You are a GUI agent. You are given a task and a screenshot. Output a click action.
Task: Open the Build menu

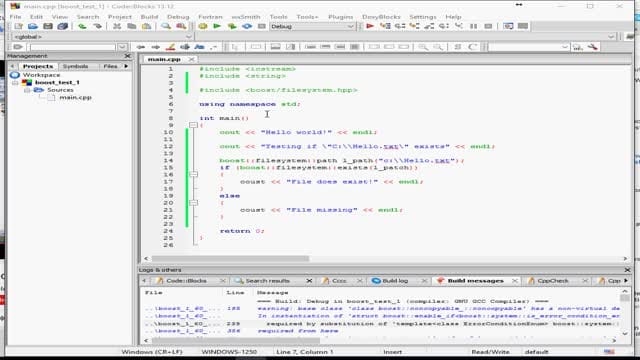pyautogui.click(x=149, y=17)
